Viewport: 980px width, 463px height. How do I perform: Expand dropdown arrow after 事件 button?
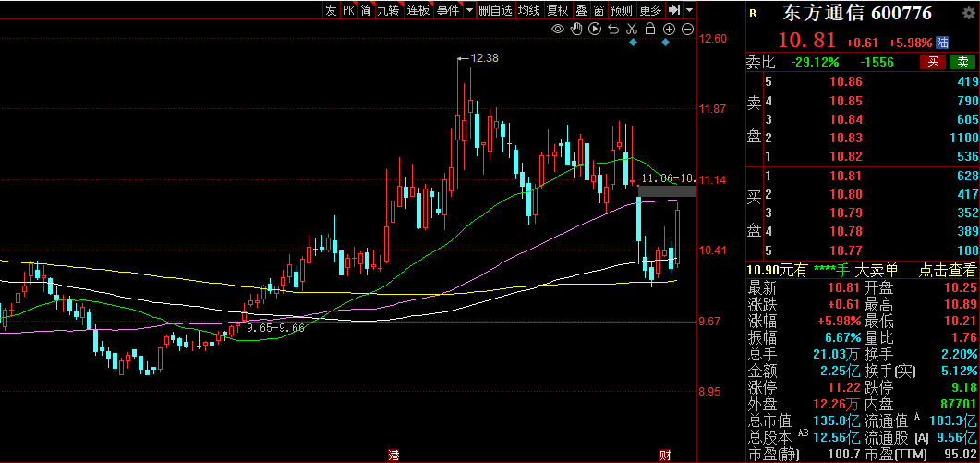(469, 10)
